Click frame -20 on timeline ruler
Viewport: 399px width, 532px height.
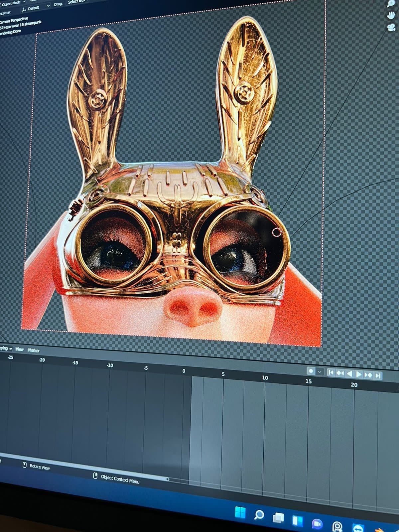pyautogui.click(x=42, y=360)
